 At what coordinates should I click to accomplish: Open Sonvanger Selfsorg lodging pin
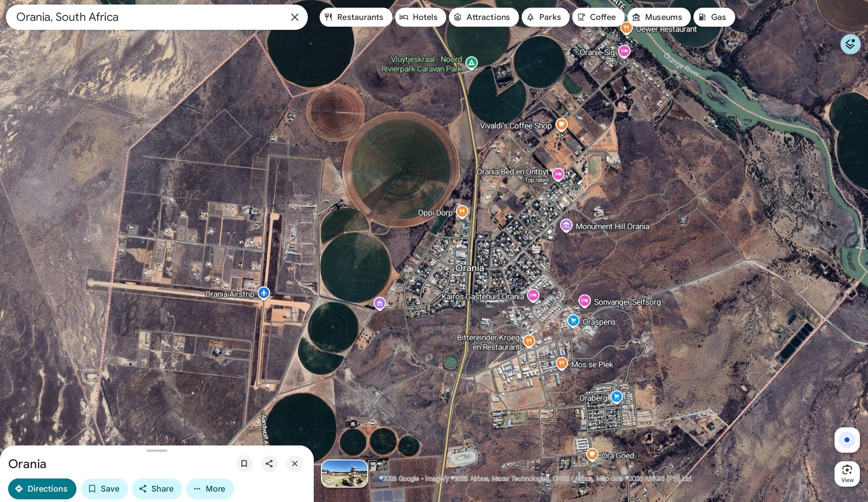(584, 300)
